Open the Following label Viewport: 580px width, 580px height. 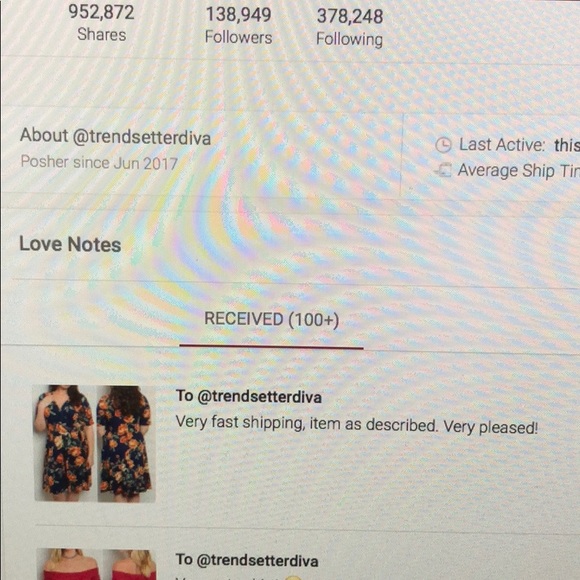click(350, 39)
